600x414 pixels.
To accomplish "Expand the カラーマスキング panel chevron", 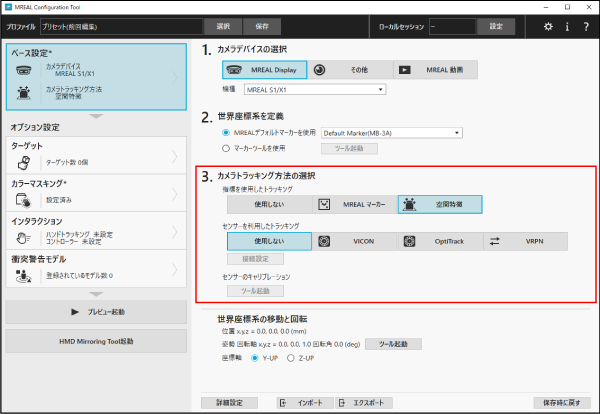I will tap(174, 194).
